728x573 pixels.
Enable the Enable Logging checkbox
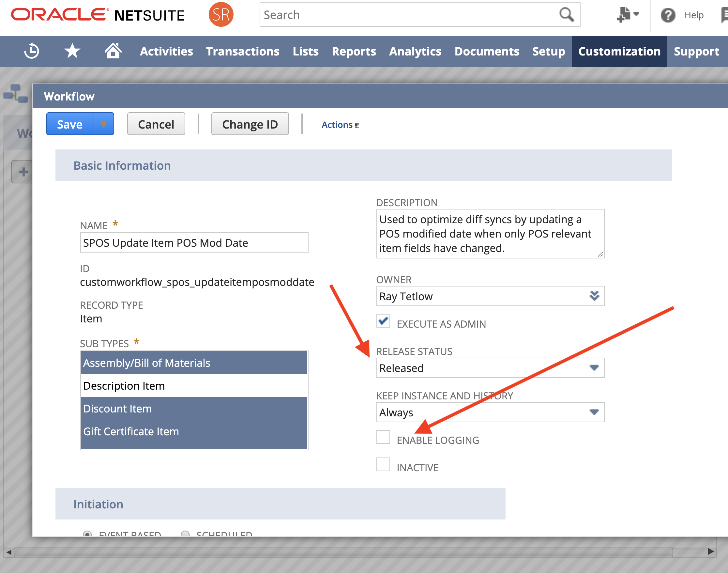383,437
